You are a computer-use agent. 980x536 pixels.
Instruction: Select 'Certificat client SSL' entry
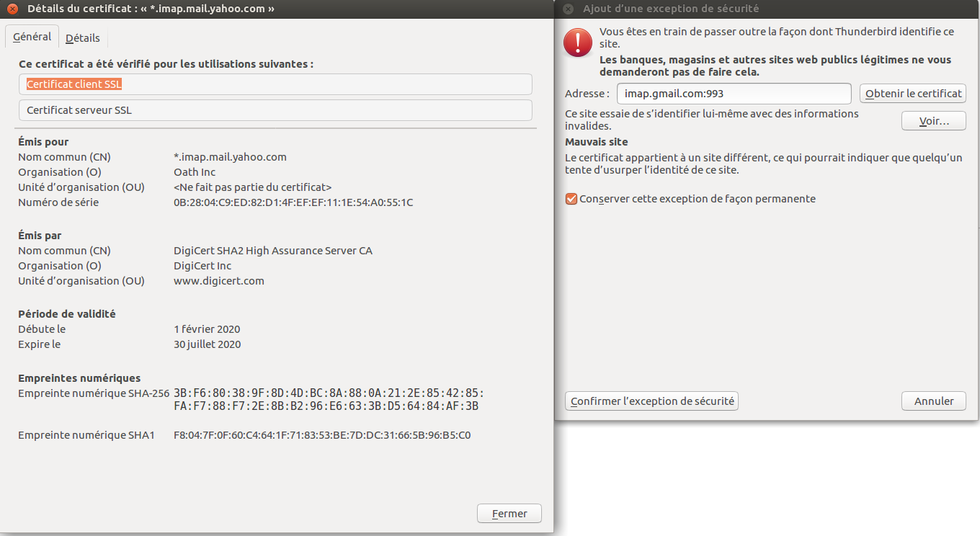click(275, 84)
